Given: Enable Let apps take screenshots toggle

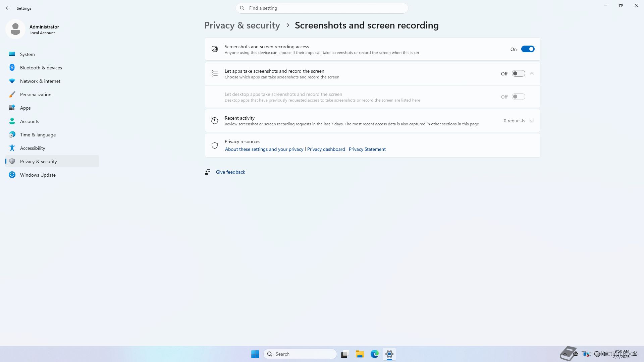Looking at the screenshot, I should pyautogui.click(x=518, y=74).
